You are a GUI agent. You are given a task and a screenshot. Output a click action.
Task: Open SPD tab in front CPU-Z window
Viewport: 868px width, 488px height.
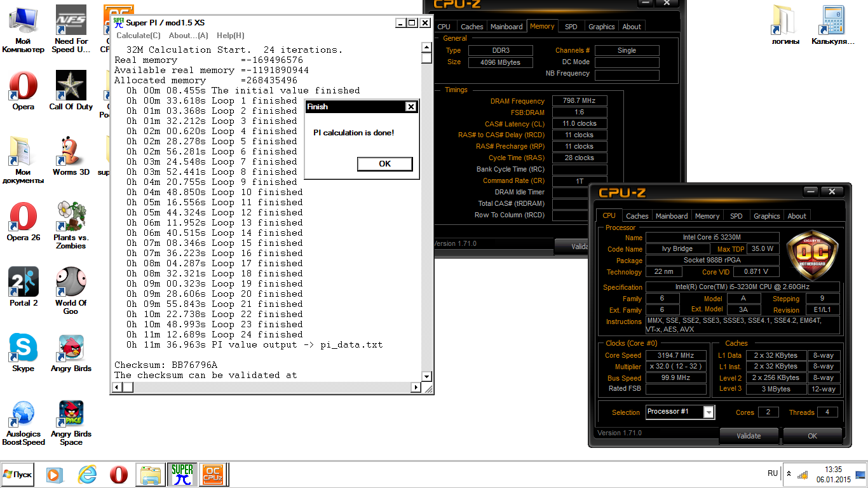pos(736,216)
